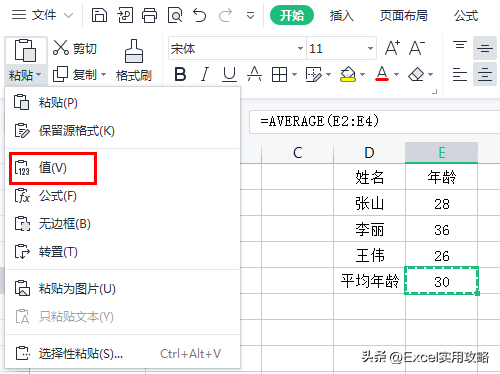Viewport: 500px width, 374px height.
Task: Choose 保留源格式(K) option
Action: (x=123, y=130)
